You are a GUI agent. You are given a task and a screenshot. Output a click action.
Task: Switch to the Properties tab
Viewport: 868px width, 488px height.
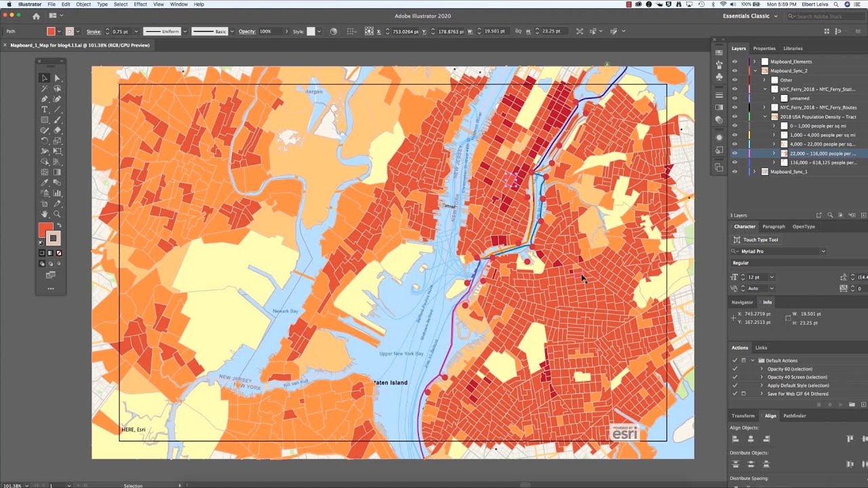[x=764, y=48]
